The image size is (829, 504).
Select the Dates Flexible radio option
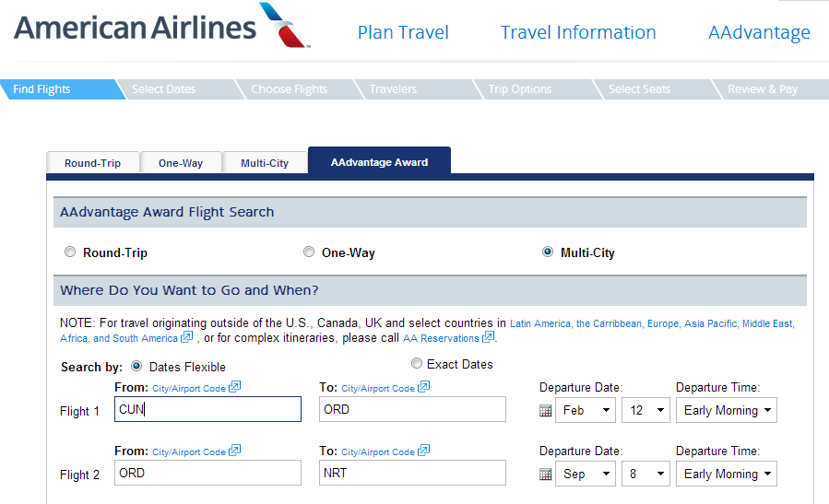[136, 366]
